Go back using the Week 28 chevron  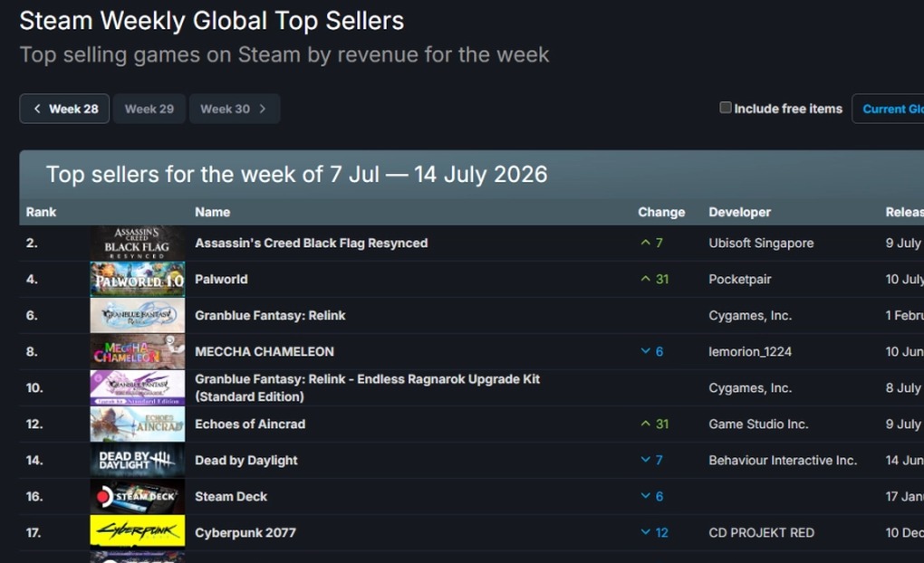point(37,109)
